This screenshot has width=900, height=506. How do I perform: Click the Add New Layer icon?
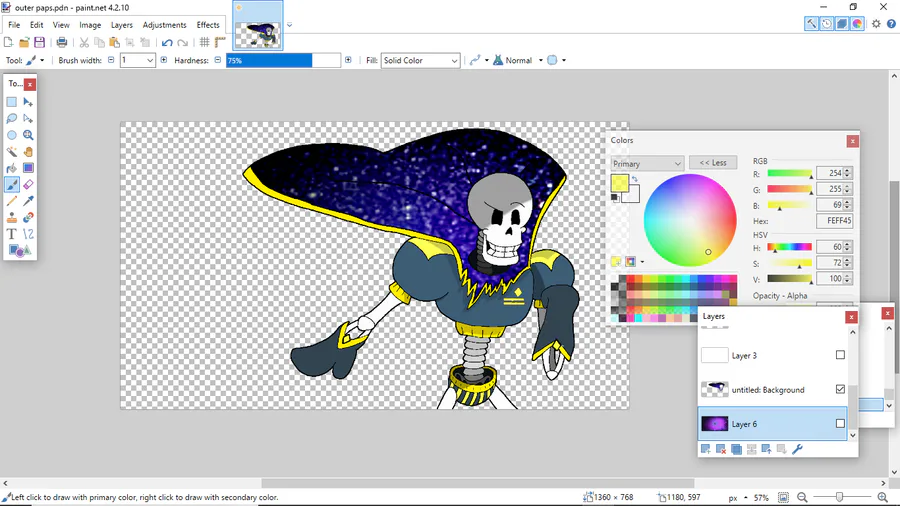705,449
